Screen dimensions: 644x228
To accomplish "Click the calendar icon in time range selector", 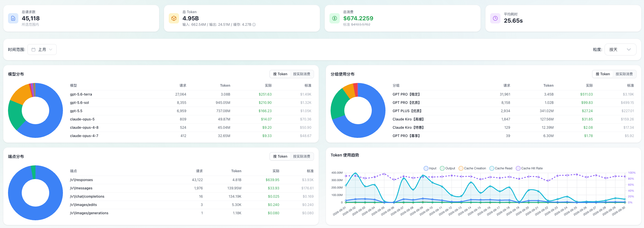I will [x=33, y=49].
